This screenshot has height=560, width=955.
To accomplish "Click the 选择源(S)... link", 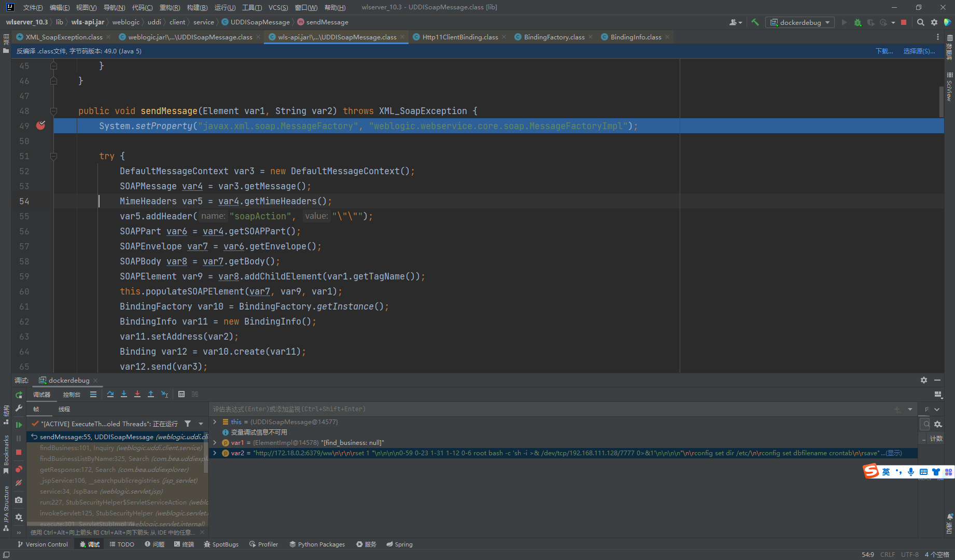I will point(919,51).
